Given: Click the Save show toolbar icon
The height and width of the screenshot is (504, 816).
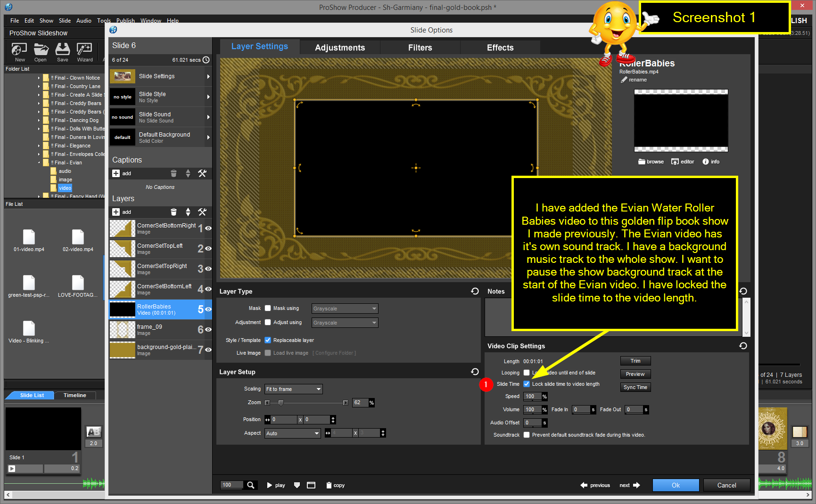Looking at the screenshot, I should 63,52.
